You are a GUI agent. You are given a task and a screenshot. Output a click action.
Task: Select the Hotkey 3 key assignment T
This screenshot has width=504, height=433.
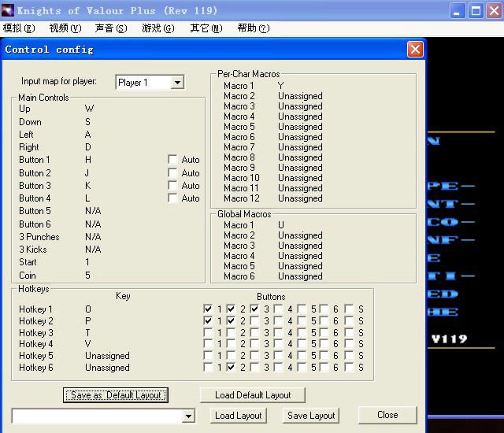88,333
